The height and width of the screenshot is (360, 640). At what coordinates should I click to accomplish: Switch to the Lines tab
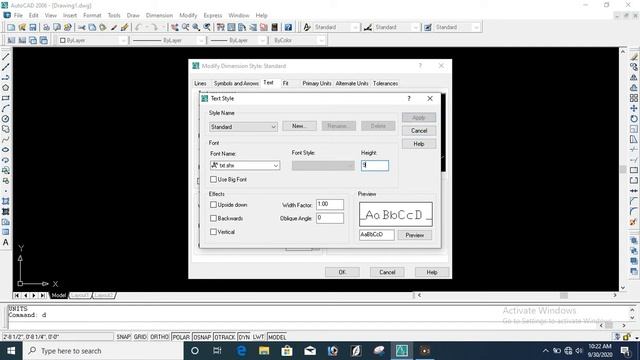pos(200,83)
